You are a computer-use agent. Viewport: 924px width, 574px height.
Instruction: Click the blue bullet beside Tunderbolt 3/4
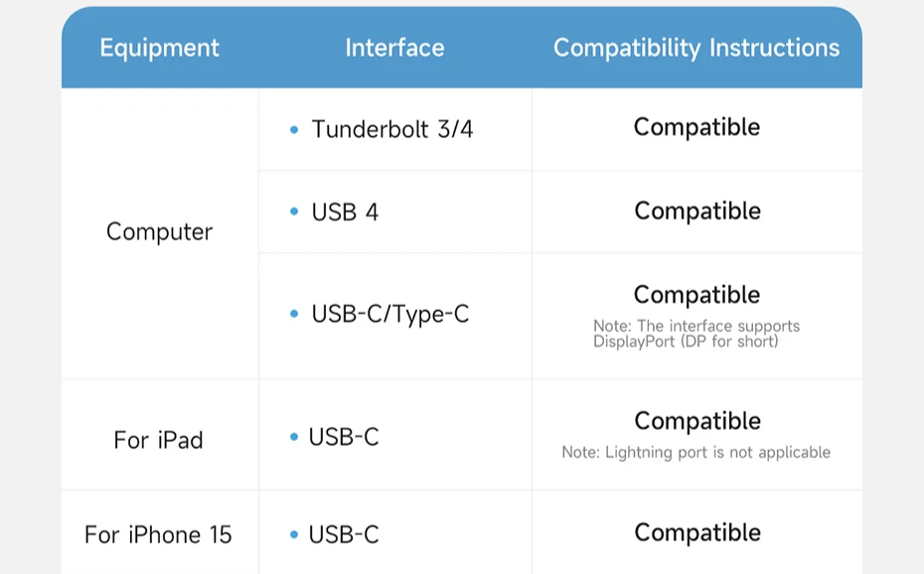[x=294, y=129]
